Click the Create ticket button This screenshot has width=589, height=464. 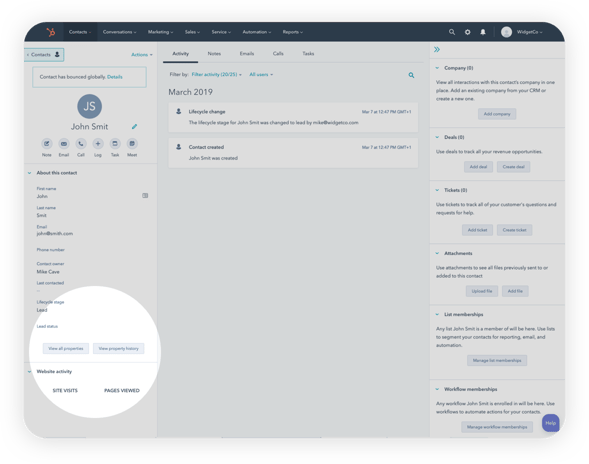[x=514, y=230]
